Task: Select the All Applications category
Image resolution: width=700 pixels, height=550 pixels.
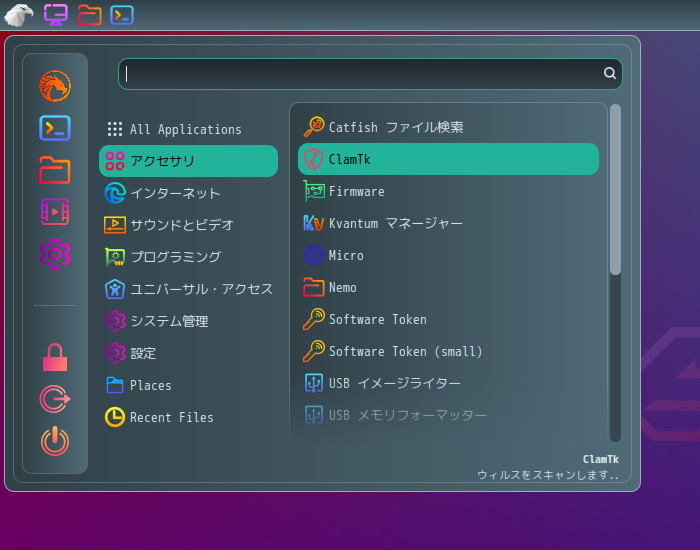Action: tap(188, 129)
